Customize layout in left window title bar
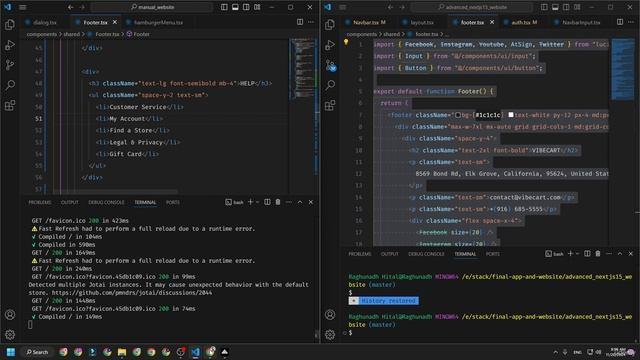 [x=257, y=7]
